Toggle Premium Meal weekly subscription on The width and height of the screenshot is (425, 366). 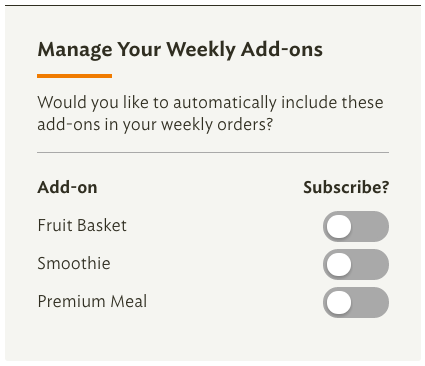point(356,302)
